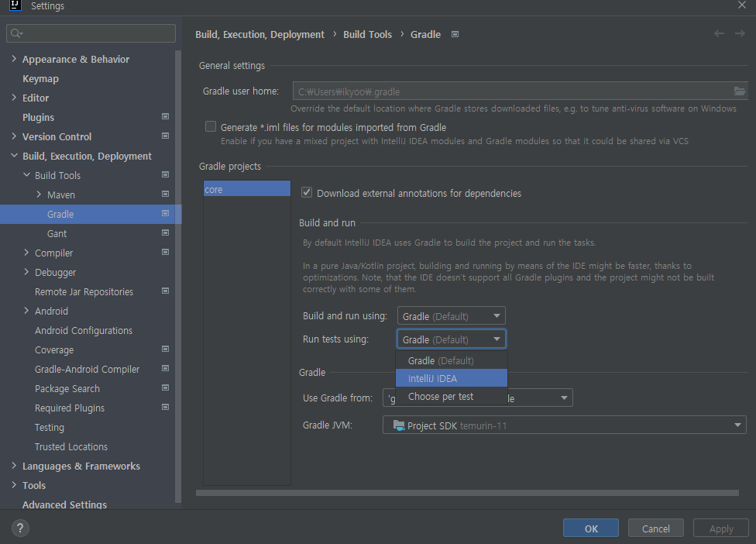Expand the Android node
756x544 pixels.
[26, 311]
